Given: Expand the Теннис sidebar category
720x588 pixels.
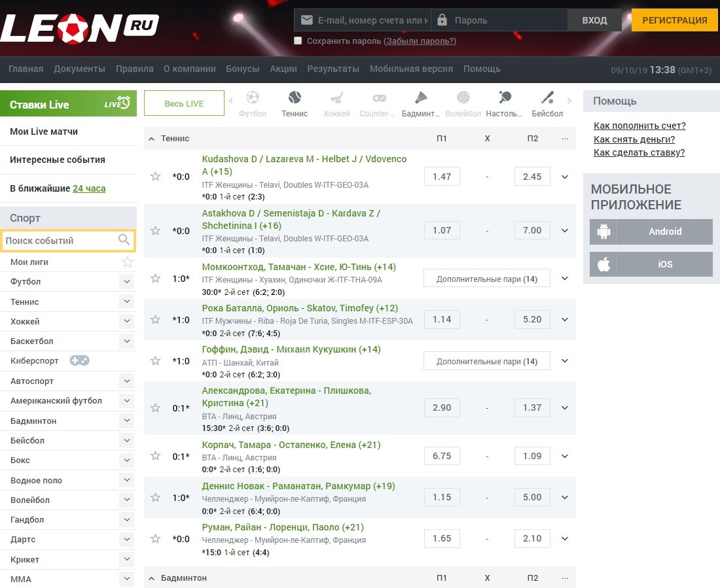Looking at the screenshot, I should [x=127, y=302].
